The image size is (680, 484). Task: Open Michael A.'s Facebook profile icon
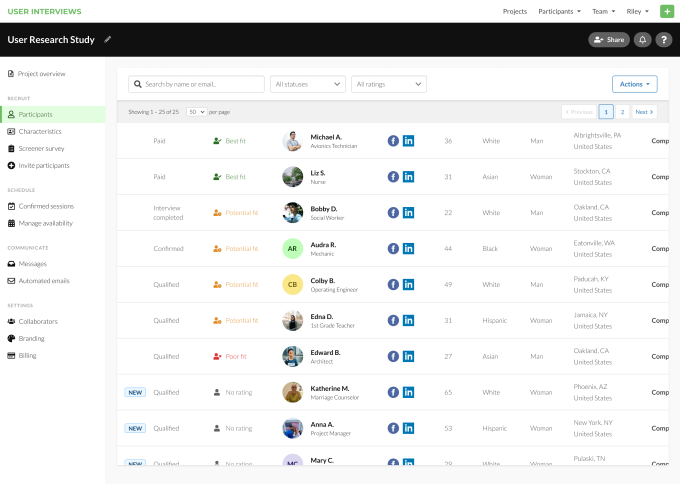click(x=393, y=141)
